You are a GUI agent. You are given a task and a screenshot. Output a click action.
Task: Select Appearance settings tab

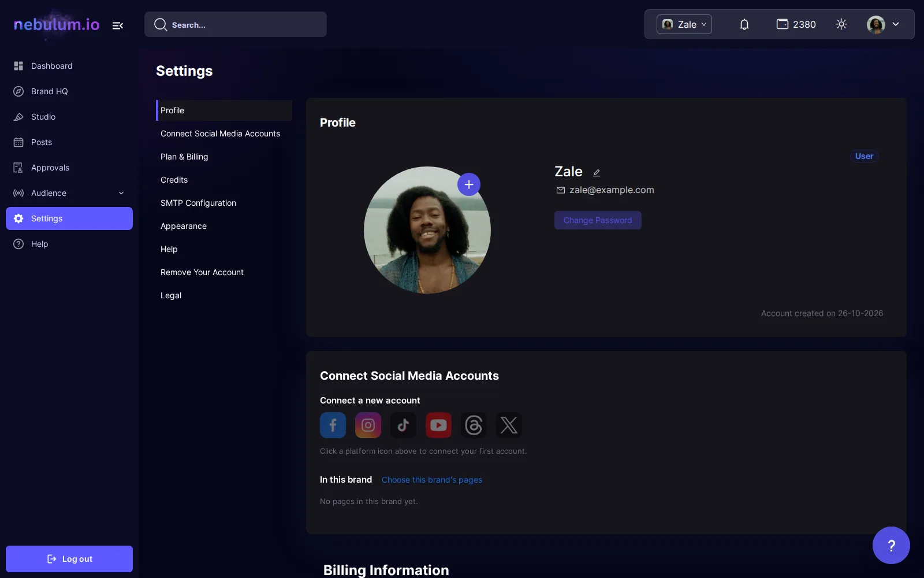224,226
